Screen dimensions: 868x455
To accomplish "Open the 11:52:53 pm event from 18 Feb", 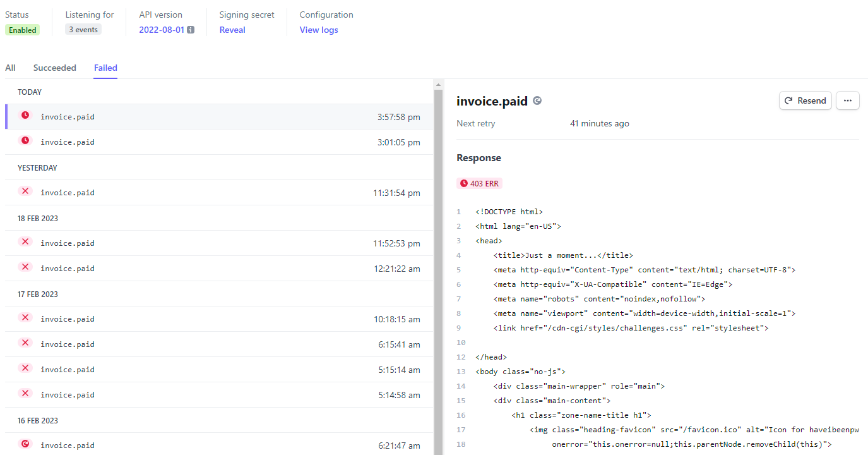I will pos(219,243).
